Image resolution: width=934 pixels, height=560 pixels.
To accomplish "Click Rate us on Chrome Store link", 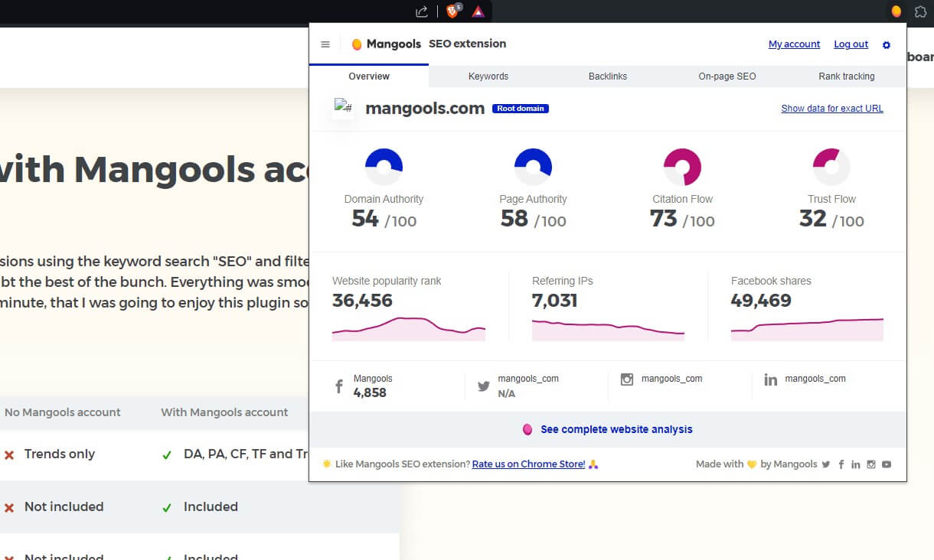I will 528,464.
